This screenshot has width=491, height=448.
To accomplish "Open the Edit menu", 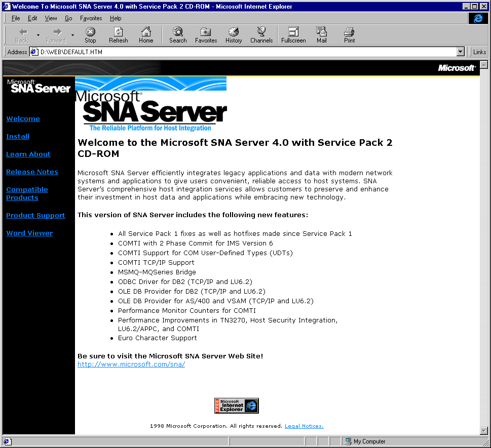I will [x=32, y=18].
